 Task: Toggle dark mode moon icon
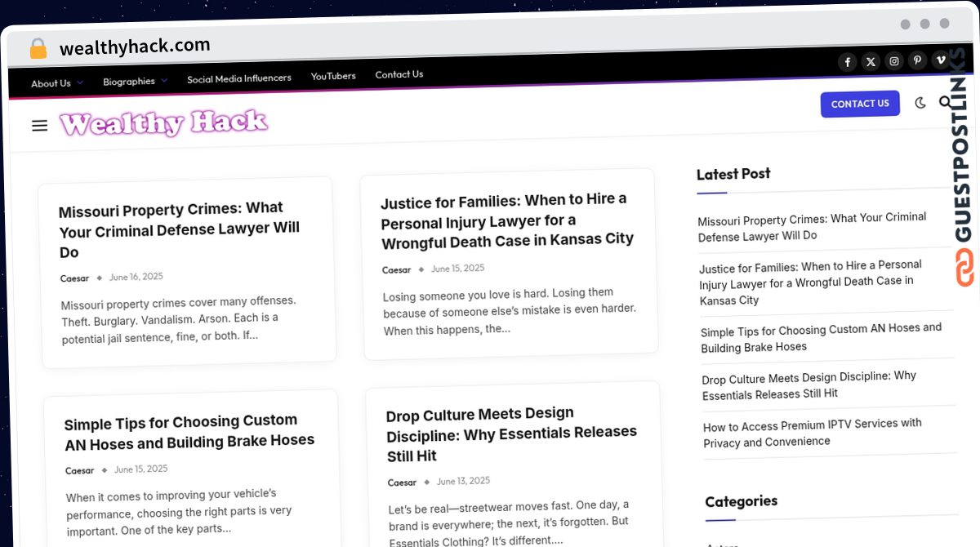920,103
